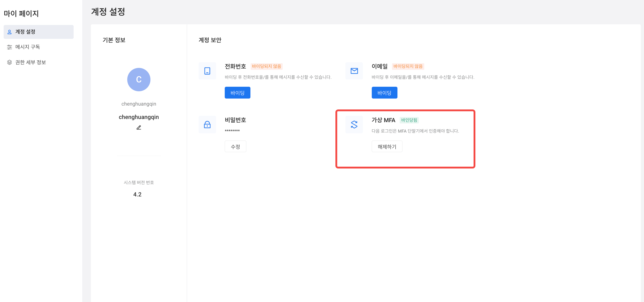Click the 수정 password button
644x302 pixels.
(235, 146)
